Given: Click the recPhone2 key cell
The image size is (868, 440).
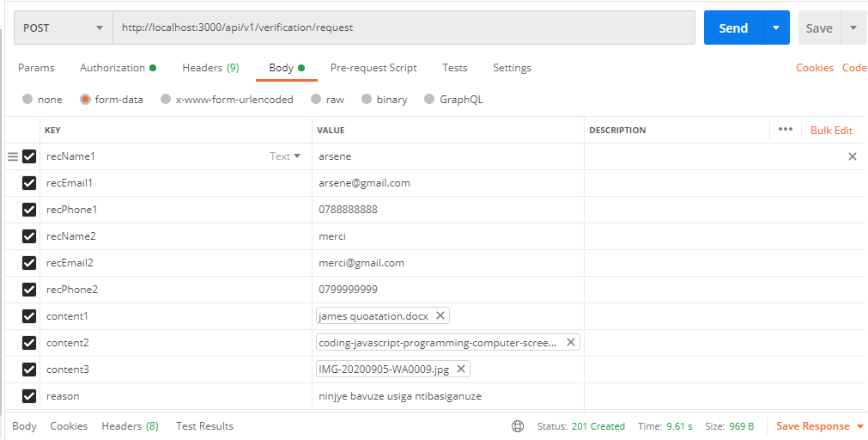Looking at the screenshot, I should coord(176,290).
